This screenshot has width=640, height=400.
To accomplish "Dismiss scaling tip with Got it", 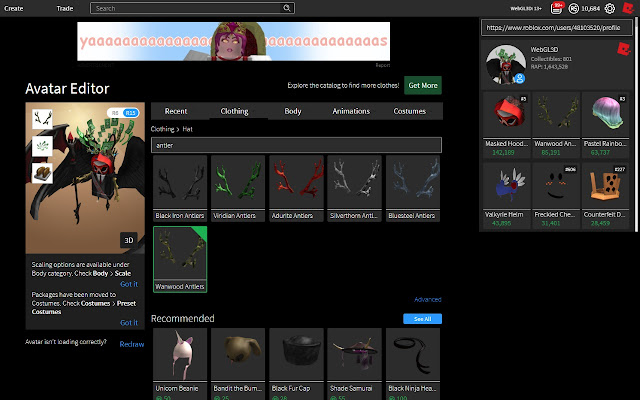I will (129, 284).
